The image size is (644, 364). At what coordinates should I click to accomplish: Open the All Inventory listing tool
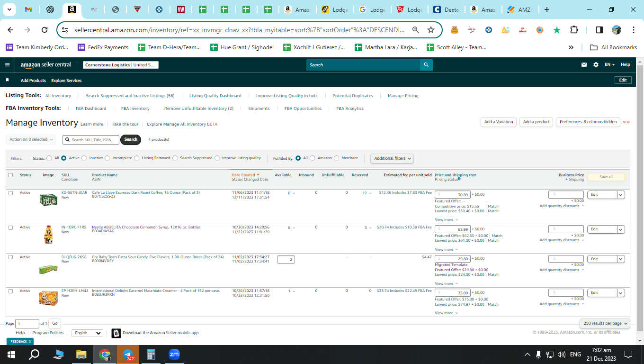[x=58, y=96]
